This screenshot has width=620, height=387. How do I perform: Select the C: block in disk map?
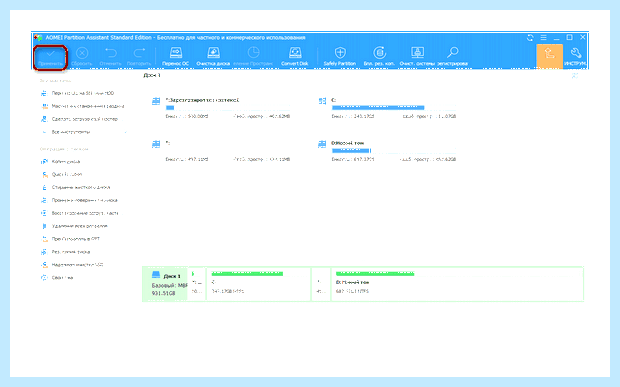coord(258,285)
